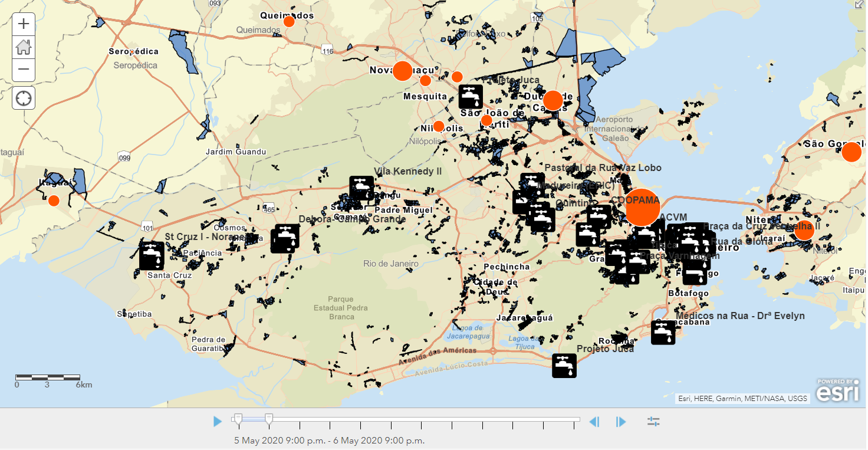Open the water tap marker near Copacabana

point(663,333)
